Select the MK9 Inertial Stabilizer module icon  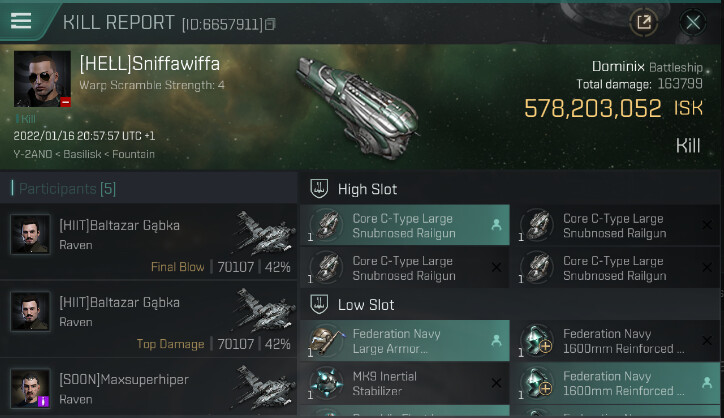(325, 384)
